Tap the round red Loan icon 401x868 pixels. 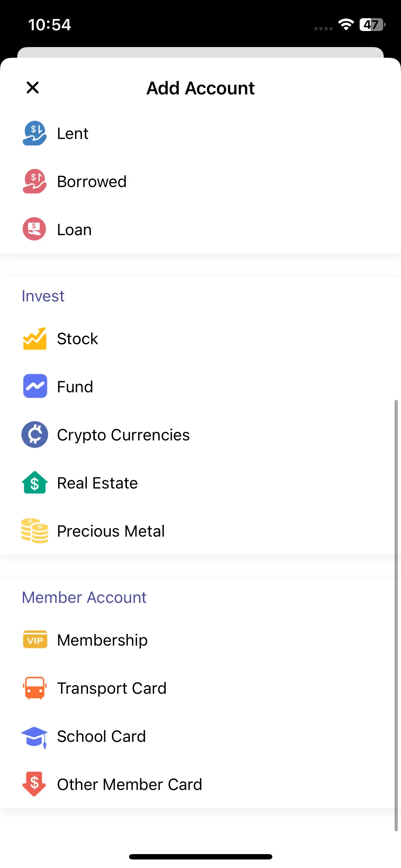point(35,229)
